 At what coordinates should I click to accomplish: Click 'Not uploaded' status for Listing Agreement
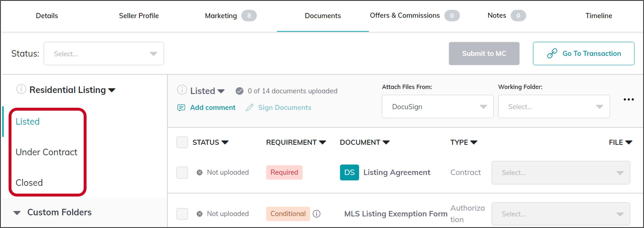(228, 173)
